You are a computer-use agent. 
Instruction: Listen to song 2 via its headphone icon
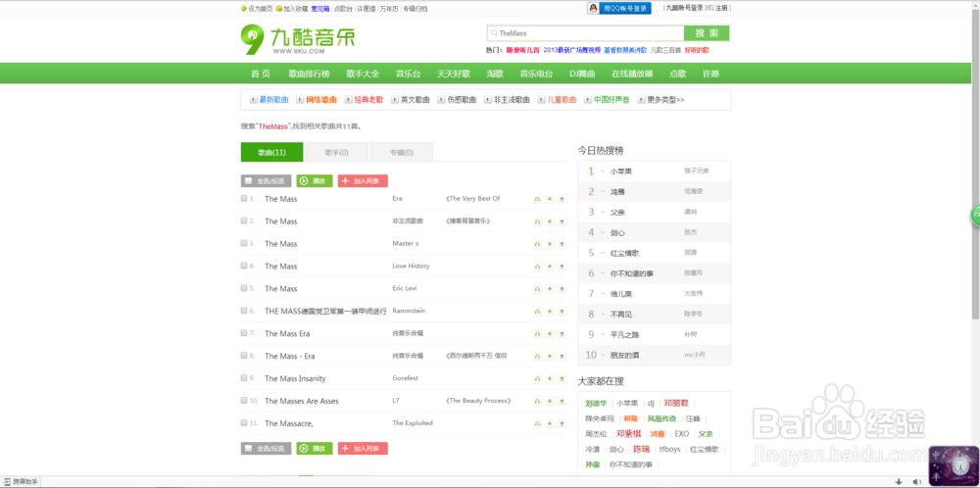click(537, 221)
